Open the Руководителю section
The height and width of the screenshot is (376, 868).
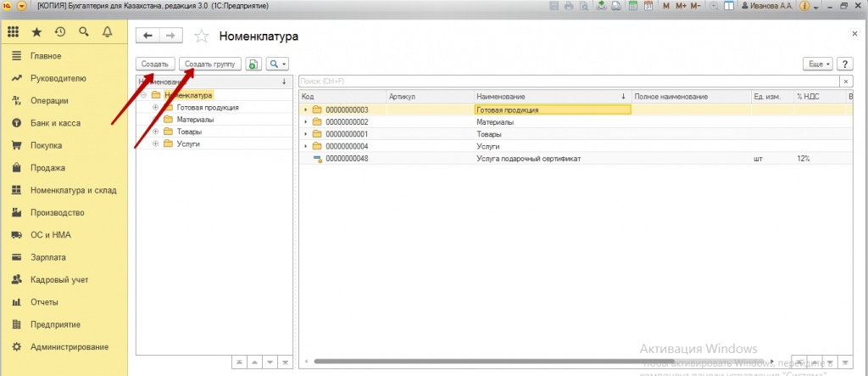click(x=58, y=78)
